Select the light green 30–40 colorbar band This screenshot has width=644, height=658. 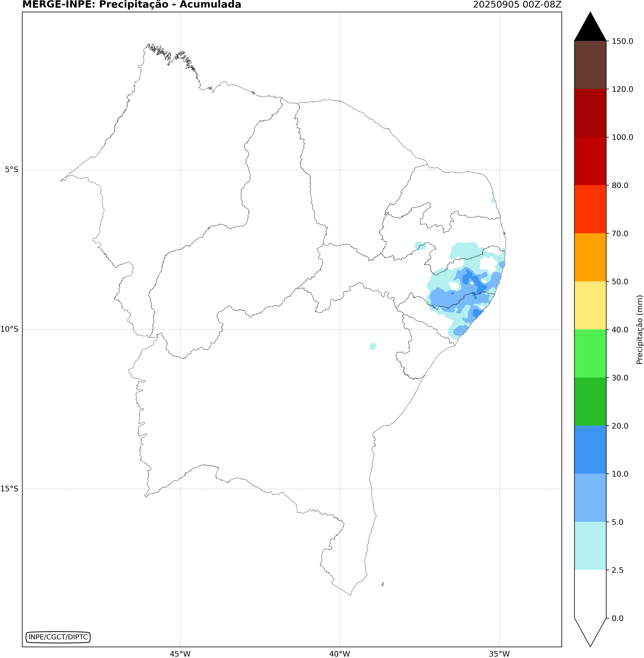coord(590,353)
